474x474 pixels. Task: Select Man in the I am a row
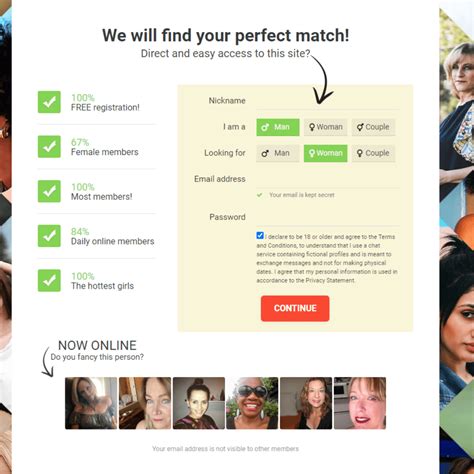278,127
